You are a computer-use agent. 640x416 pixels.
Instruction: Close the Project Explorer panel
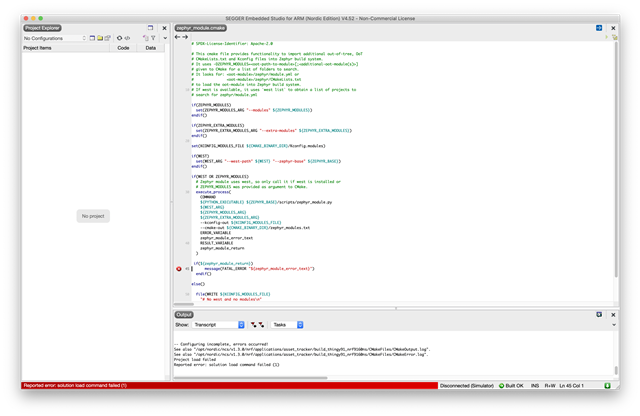164,28
